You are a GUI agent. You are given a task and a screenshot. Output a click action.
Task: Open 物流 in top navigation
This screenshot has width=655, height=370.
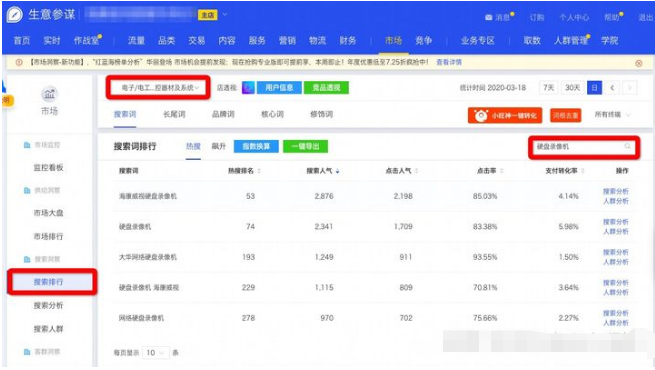(317, 41)
